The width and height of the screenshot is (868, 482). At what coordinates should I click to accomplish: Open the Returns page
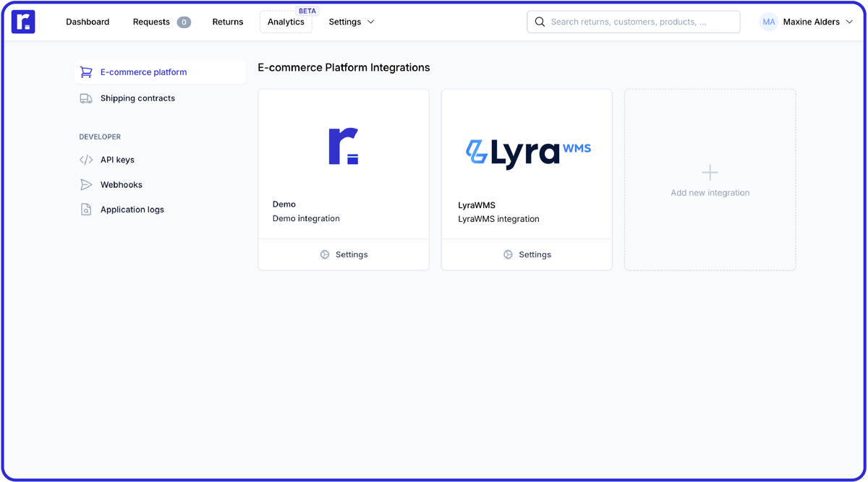pos(228,22)
